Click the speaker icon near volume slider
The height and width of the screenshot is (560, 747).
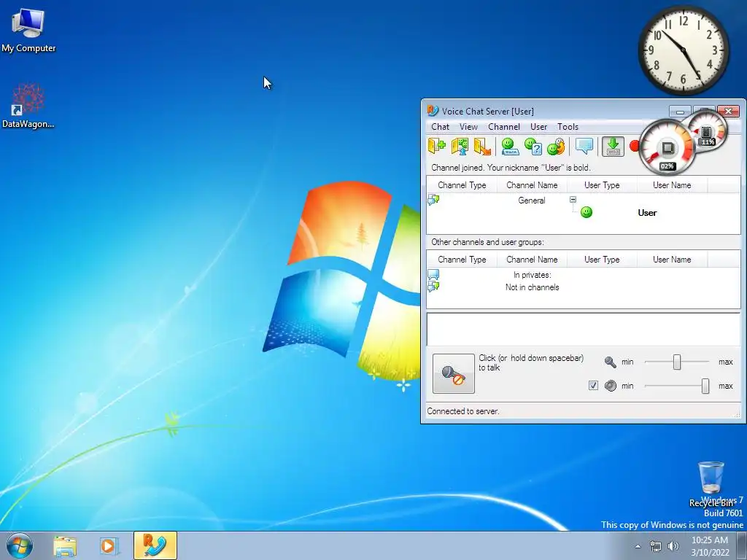(x=611, y=386)
